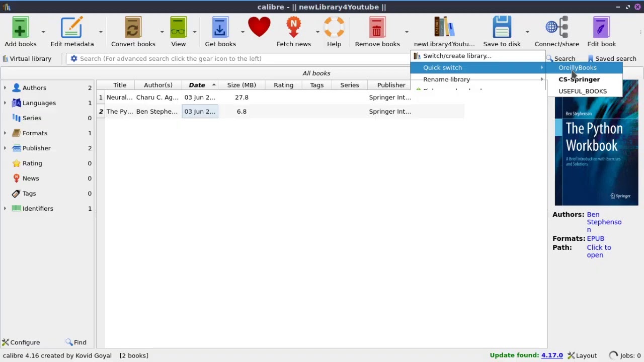The width and height of the screenshot is (644, 362).
Task: Expand the Publisher category
Action: (x=5, y=148)
